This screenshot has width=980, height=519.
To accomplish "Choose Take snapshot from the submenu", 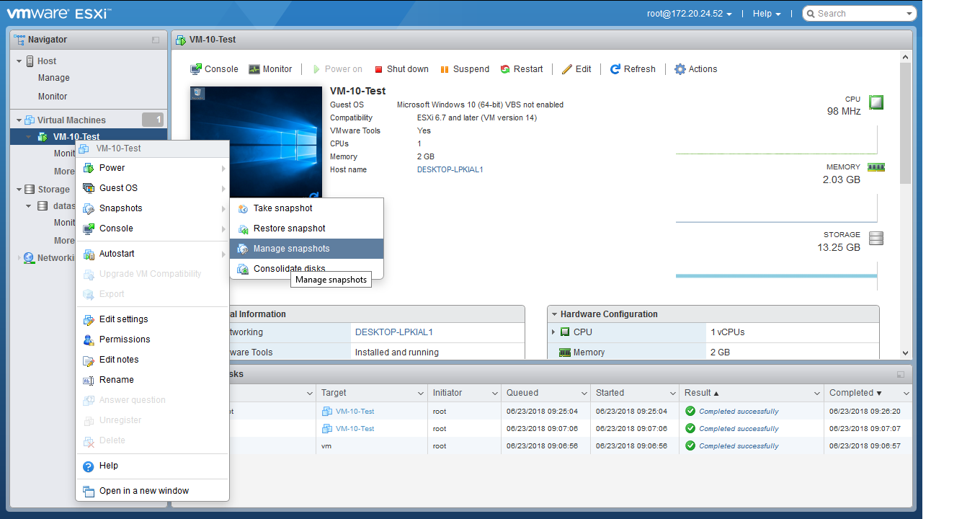I will tap(282, 208).
